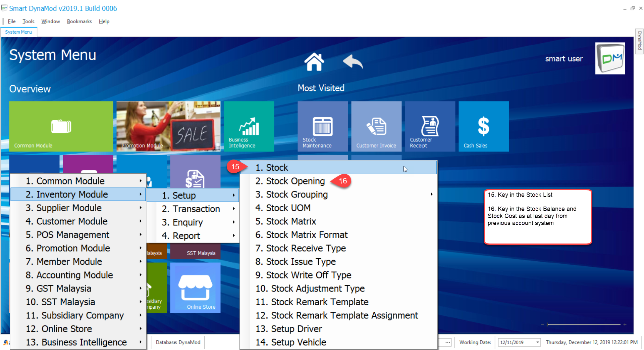Click the tile zoom slider
644x350 pixels.
click(584, 324)
